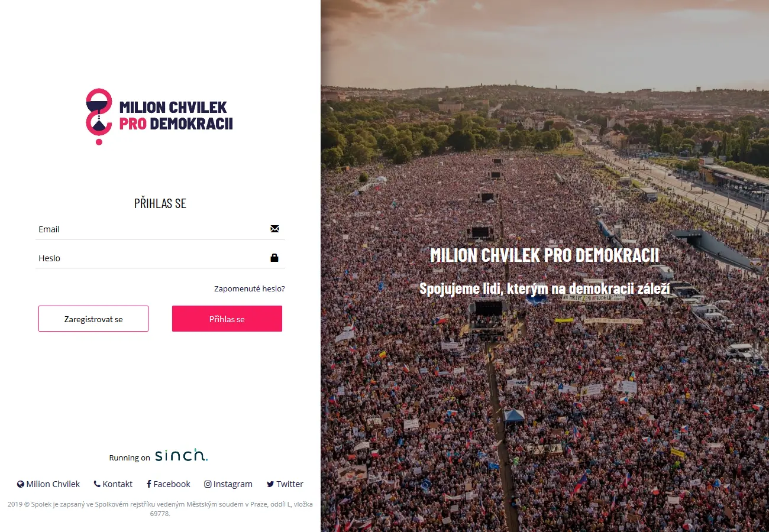The height and width of the screenshot is (532, 769).
Task: Click the Instagram camera icon in the footer
Action: 208,484
